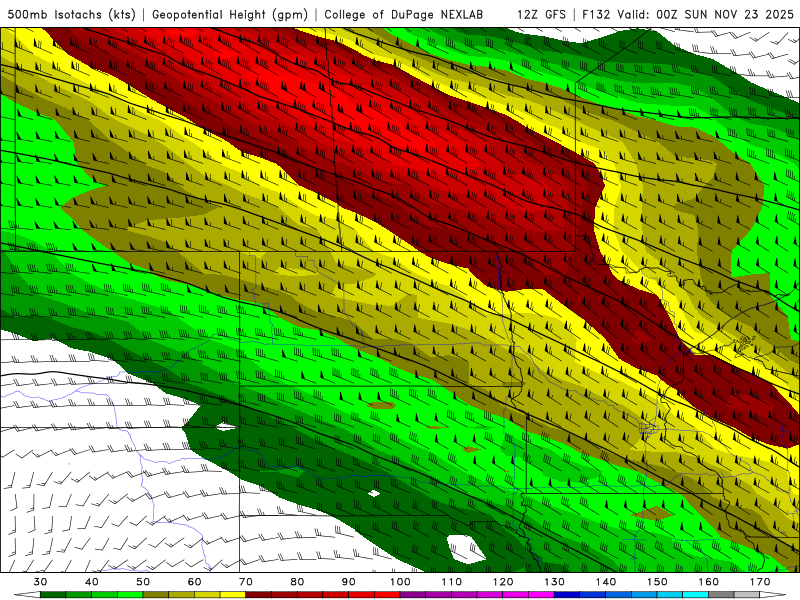Click the '50' legend value
The height and width of the screenshot is (600, 800).
pos(143,582)
